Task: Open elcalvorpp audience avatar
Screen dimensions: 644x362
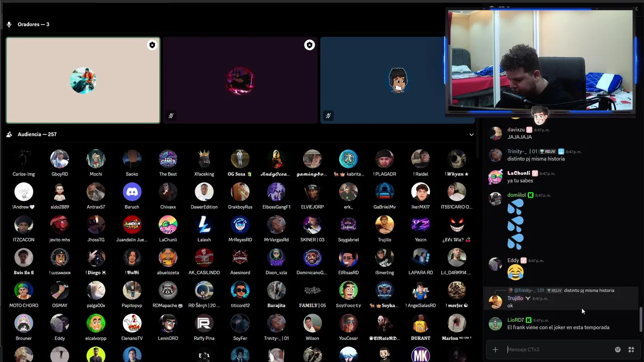Action: 96,323
